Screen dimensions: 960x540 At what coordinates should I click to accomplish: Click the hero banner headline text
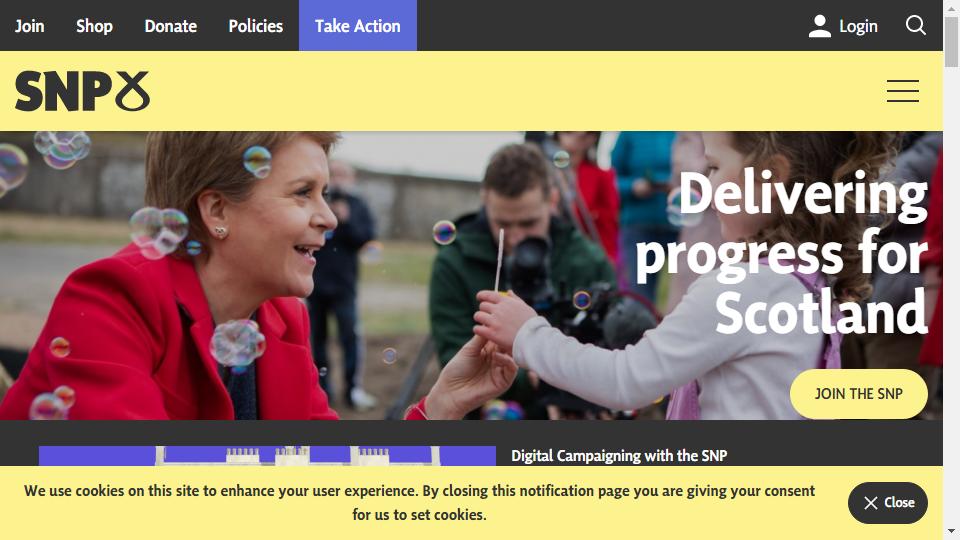click(781, 252)
